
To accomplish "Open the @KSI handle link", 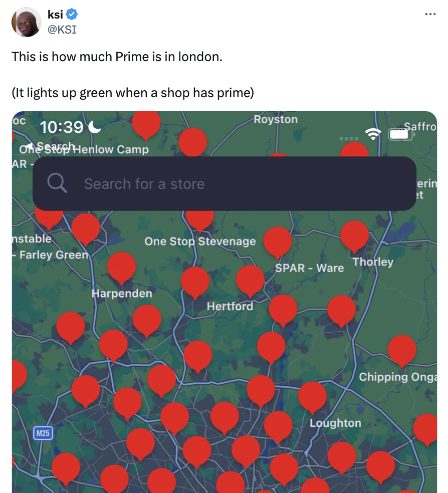I will click(x=62, y=29).
